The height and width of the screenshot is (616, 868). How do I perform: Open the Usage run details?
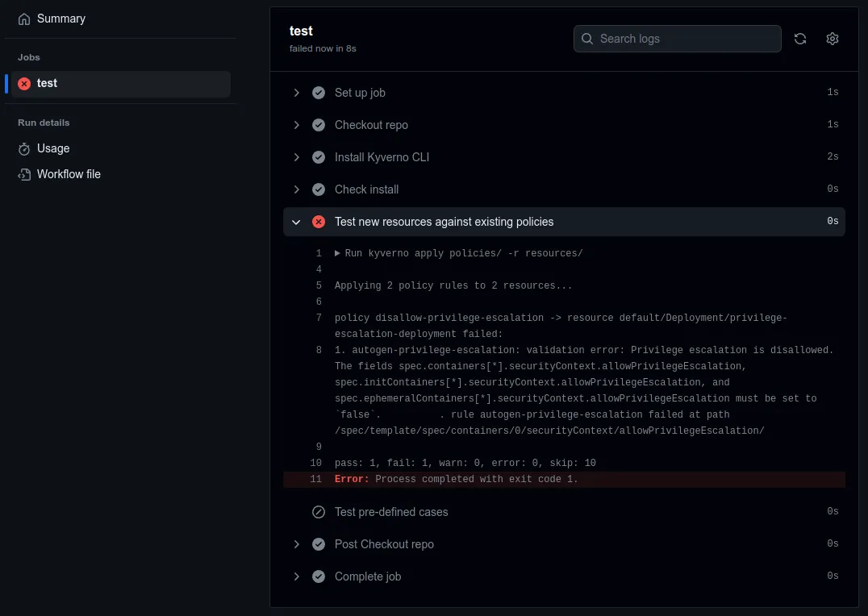tap(53, 149)
